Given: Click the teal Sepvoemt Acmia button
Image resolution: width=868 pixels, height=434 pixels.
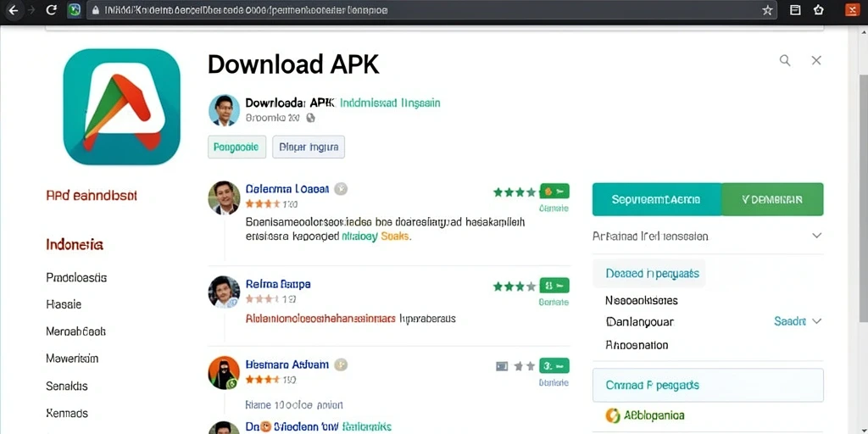Looking at the screenshot, I should tap(657, 199).
